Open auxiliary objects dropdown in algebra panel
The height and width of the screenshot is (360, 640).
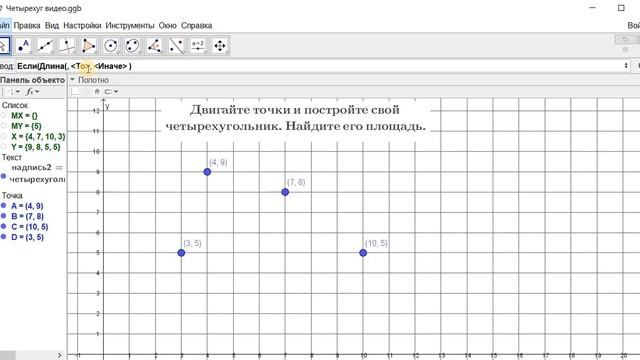(x=13, y=91)
